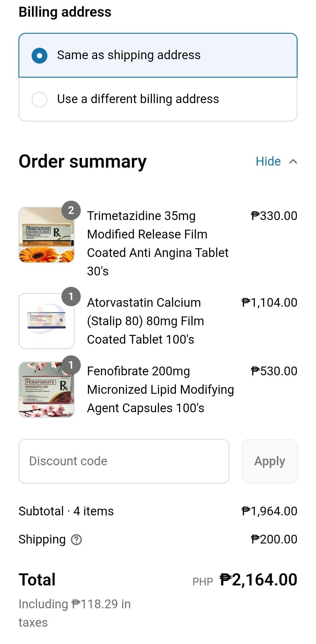The image size is (316, 644).
Task: Click the quantity badge on Atorvastatin
Action: click(71, 297)
